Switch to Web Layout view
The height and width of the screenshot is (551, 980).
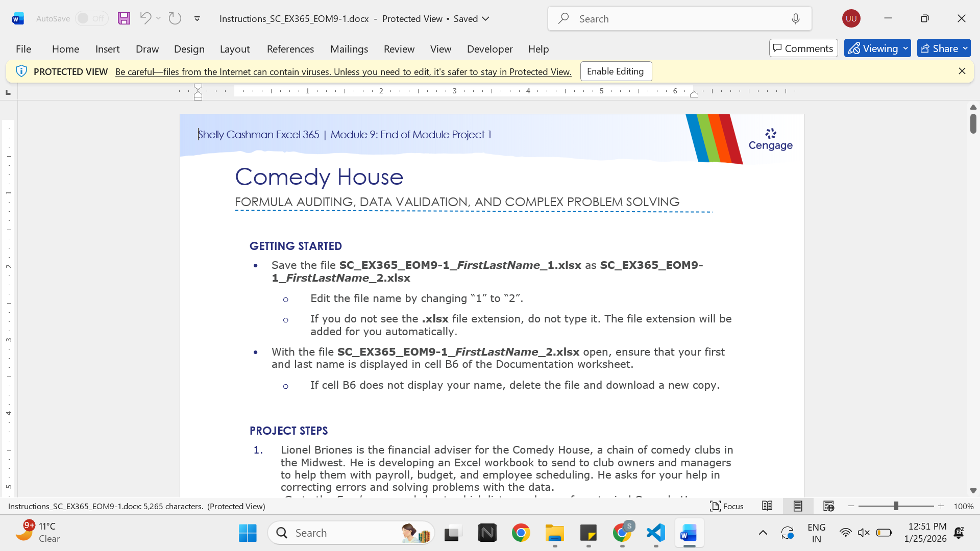point(828,506)
